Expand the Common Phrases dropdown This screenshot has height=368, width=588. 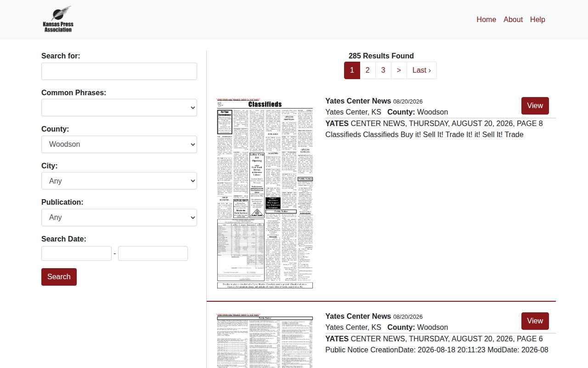click(119, 108)
